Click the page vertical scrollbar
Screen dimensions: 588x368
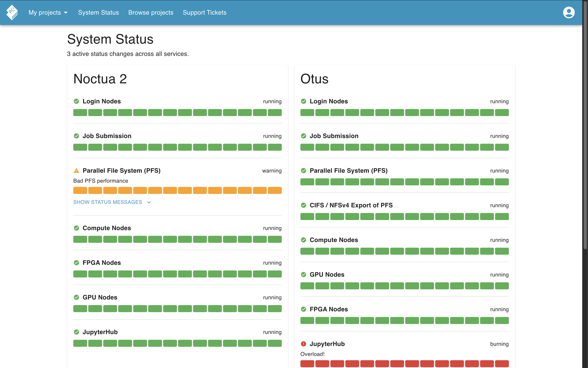pos(585,125)
